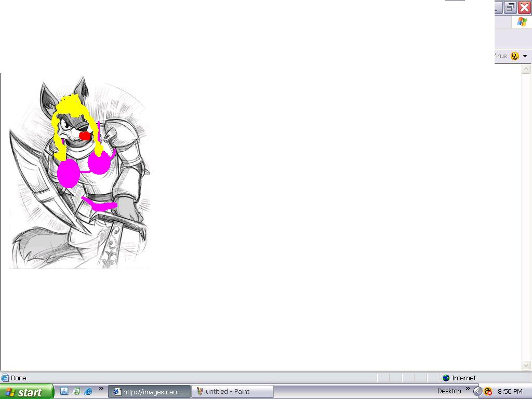Click the page icon beside Done in the status bar
The height and width of the screenshot is (399, 532).
click(x=5, y=378)
